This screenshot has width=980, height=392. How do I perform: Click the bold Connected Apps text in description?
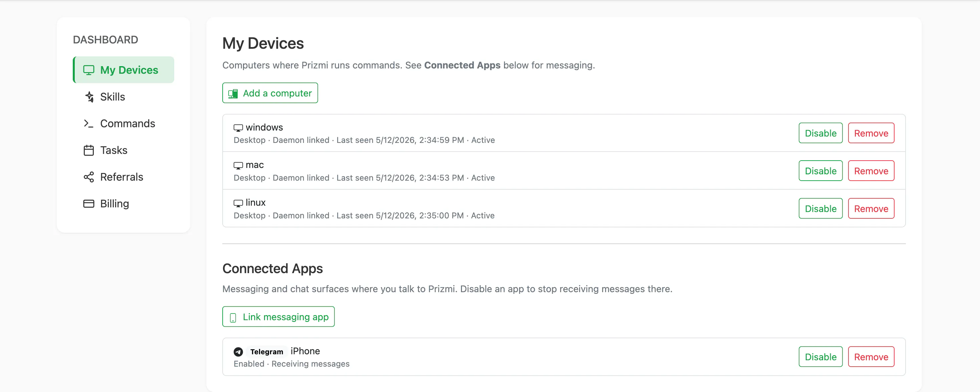pyautogui.click(x=462, y=65)
